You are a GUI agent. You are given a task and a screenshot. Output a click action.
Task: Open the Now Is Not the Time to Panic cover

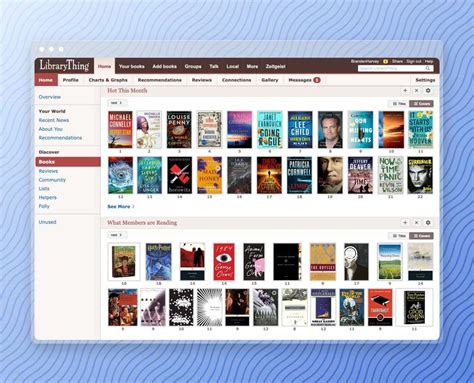point(391,175)
